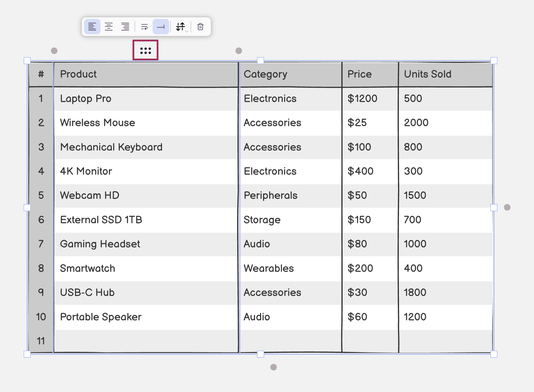Click the six-dot column drag handle

tap(146, 50)
